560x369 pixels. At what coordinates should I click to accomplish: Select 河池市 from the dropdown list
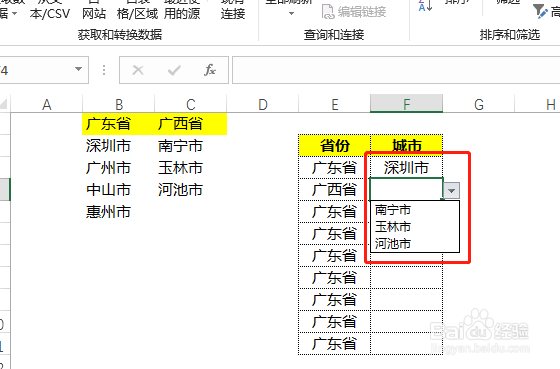pos(415,244)
